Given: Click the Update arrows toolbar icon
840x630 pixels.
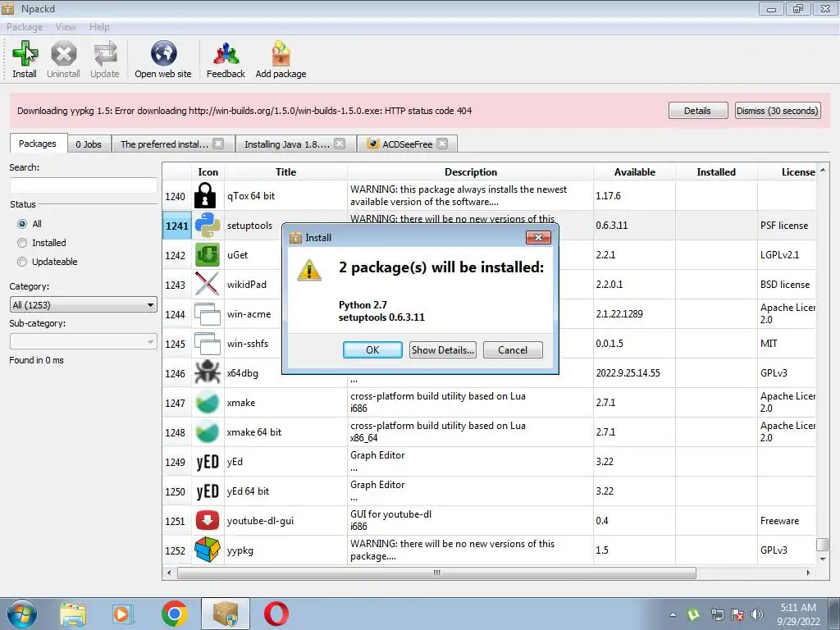Looking at the screenshot, I should (x=105, y=53).
